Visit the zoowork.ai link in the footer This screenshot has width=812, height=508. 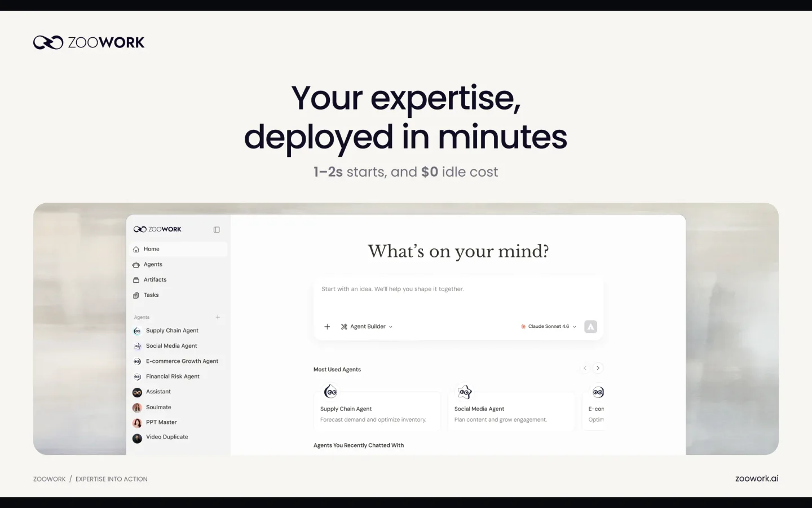pyautogui.click(x=757, y=479)
